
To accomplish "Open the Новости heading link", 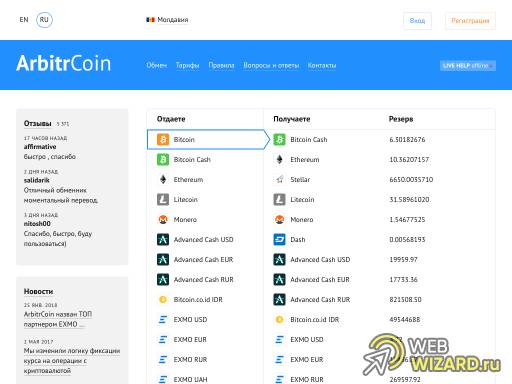I will pyautogui.click(x=38, y=291).
